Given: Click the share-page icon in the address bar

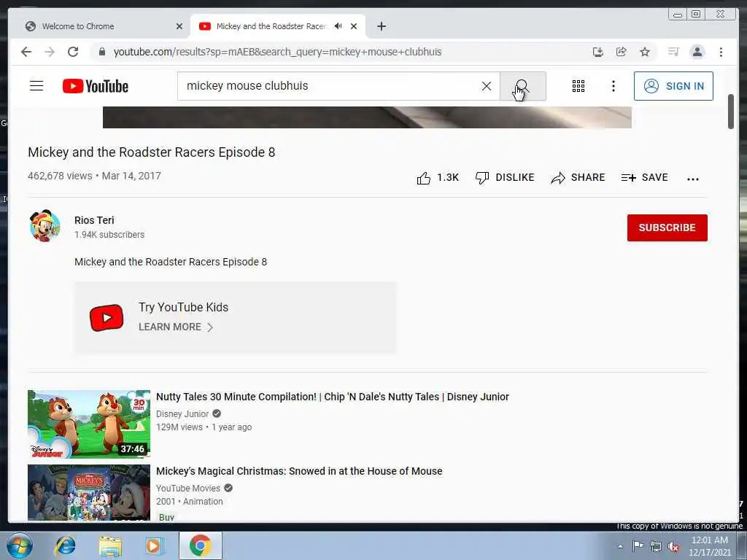Looking at the screenshot, I should 622,52.
